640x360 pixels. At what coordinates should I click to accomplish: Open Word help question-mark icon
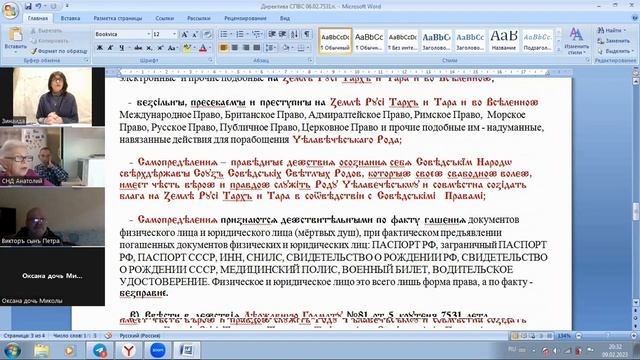coord(635,18)
